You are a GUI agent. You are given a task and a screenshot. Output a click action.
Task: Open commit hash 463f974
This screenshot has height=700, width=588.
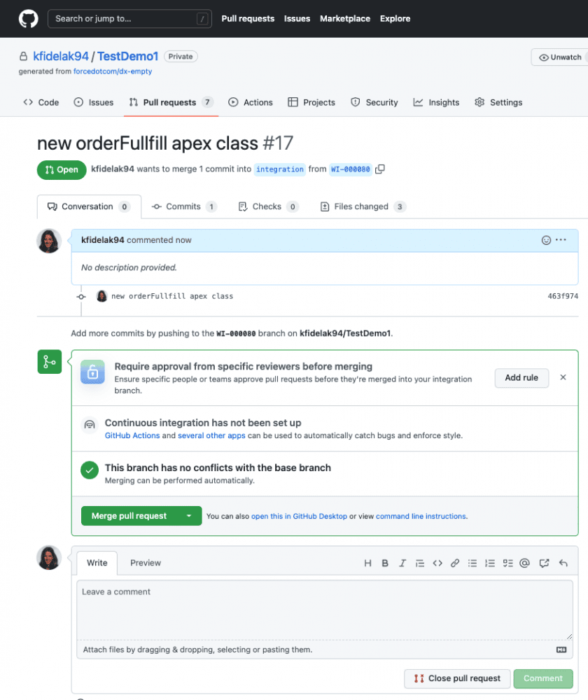(x=563, y=296)
